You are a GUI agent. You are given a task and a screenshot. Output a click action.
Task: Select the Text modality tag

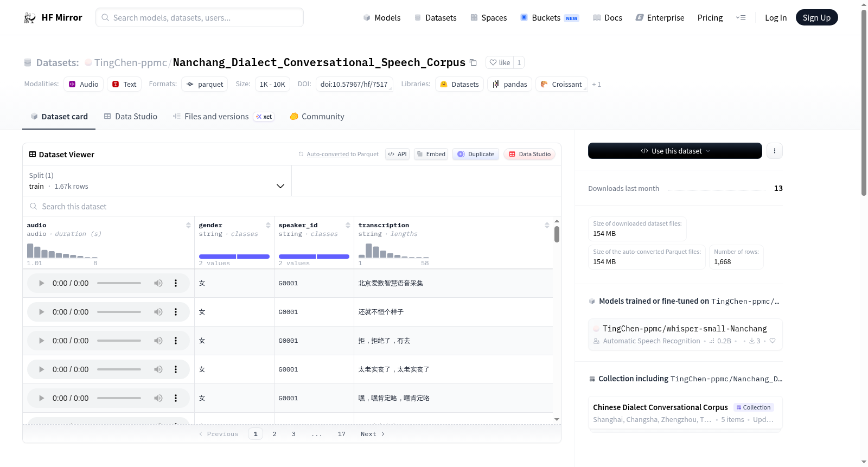pos(124,84)
